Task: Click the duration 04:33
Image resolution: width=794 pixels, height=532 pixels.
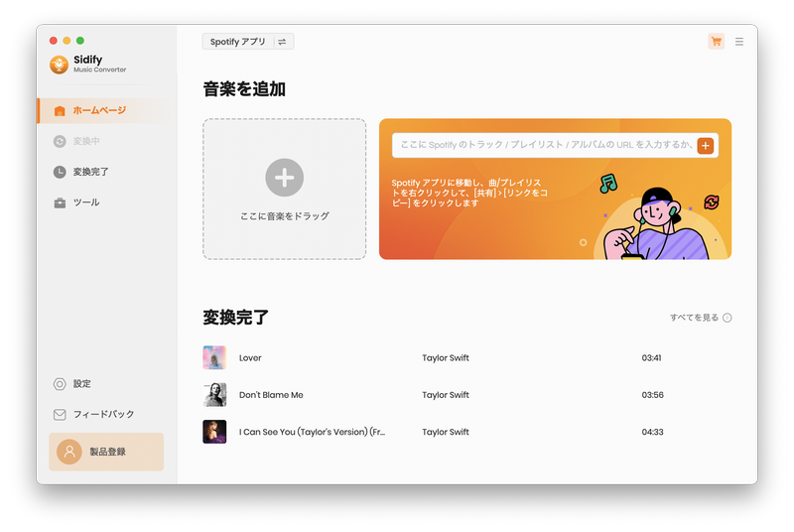Action: point(653,432)
